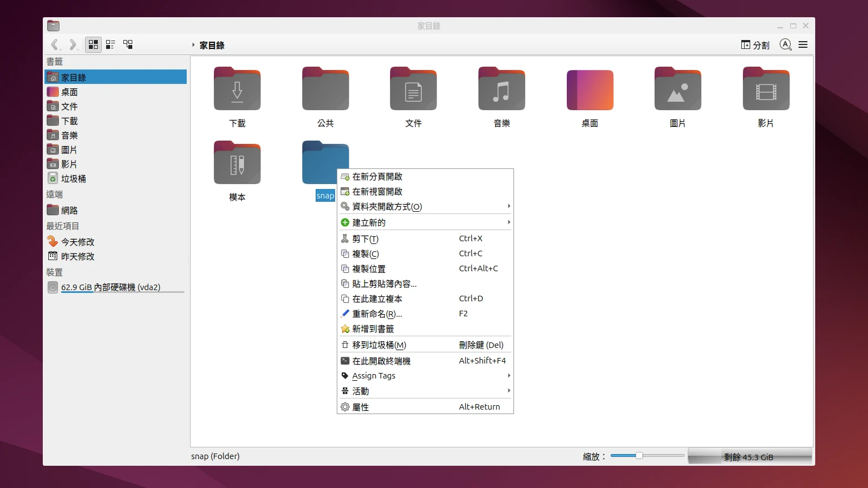Choose 移到垃圾桶 in the context menu
The height and width of the screenshot is (488, 868).
tap(379, 345)
